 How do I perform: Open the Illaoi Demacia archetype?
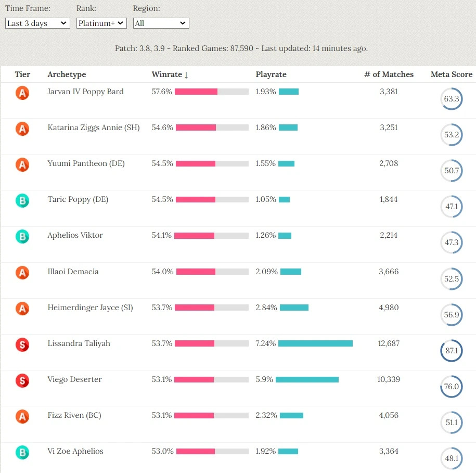coord(73,272)
